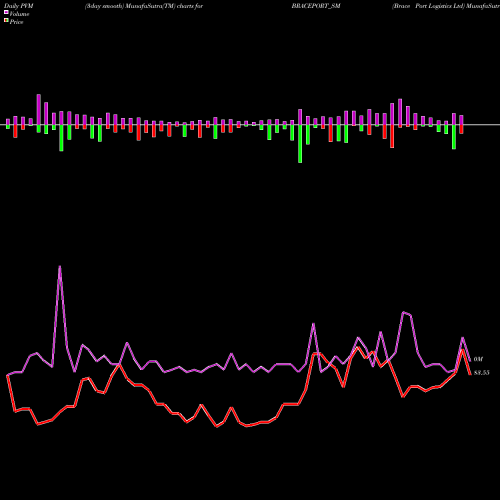Click the 'BRACEPORT_SM' symbol text
Viewport: 500px width, 500px height.
click(x=316, y=6)
